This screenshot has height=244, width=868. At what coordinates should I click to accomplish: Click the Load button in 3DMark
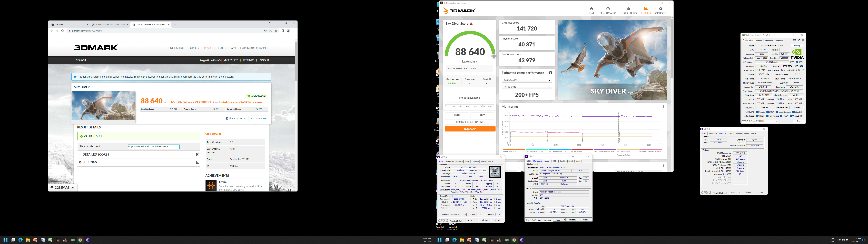[x=457, y=115]
